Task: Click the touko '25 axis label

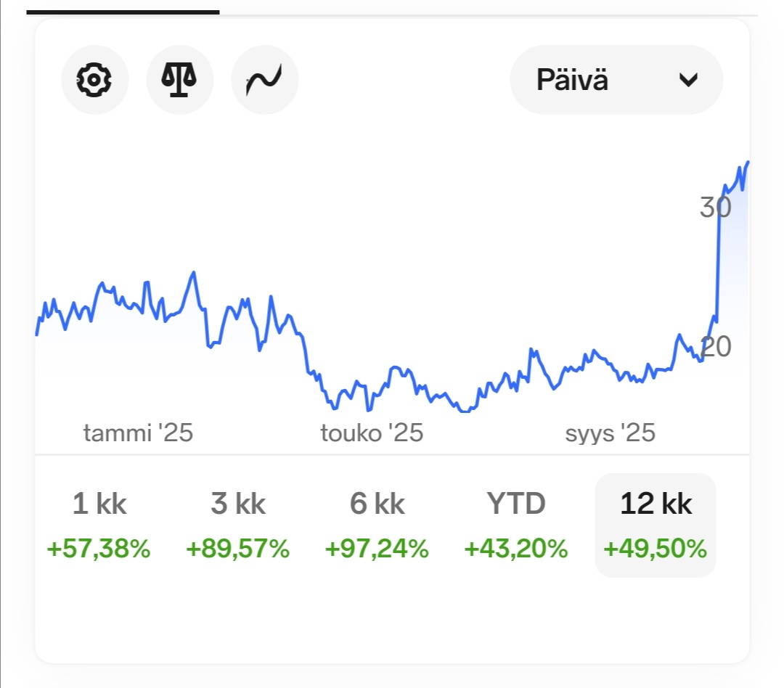Action: tap(372, 433)
